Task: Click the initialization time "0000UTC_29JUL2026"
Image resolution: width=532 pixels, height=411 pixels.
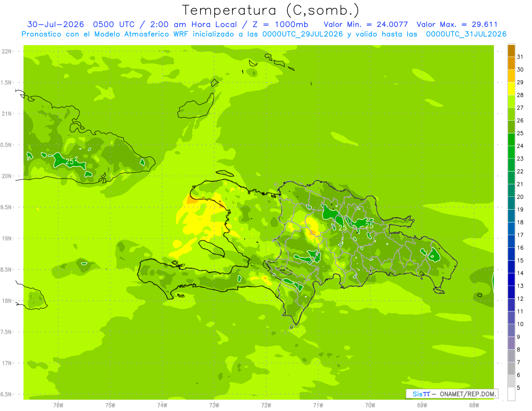Action: click(x=303, y=34)
